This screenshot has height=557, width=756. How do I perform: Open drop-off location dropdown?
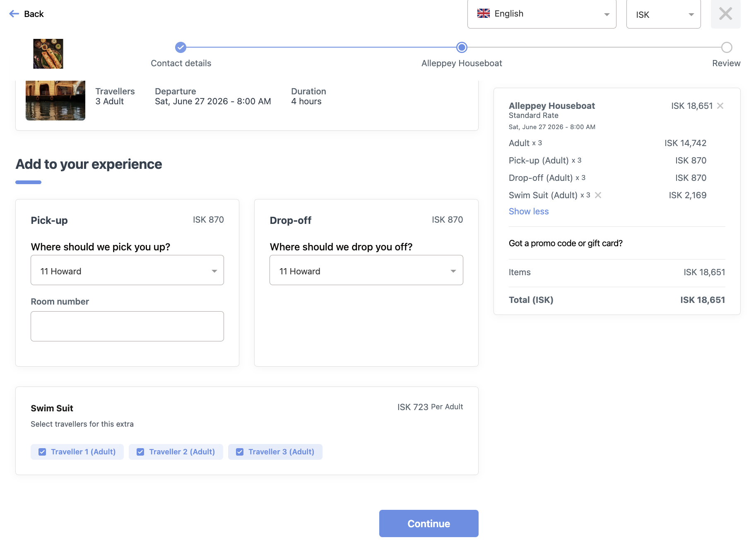click(366, 270)
